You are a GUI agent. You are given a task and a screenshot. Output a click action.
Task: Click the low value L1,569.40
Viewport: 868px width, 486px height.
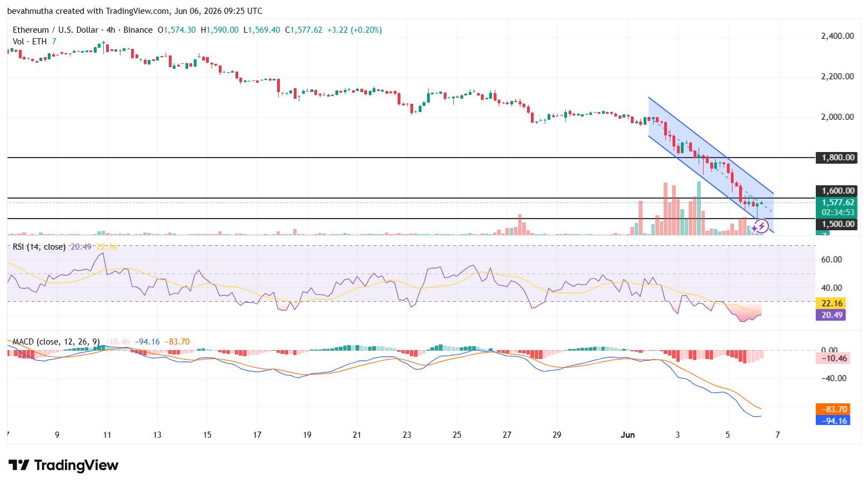pyautogui.click(x=262, y=30)
